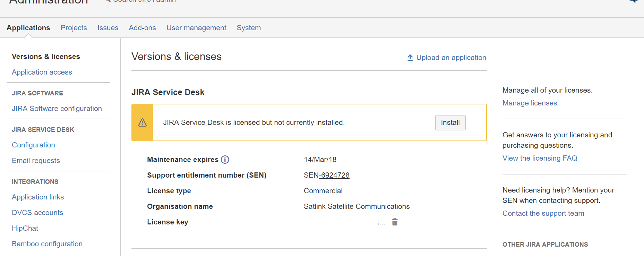The height and width of the screenshot is (256, 644).
Task: Open Service Desk Configuration link
Action: tap(33, 145)
